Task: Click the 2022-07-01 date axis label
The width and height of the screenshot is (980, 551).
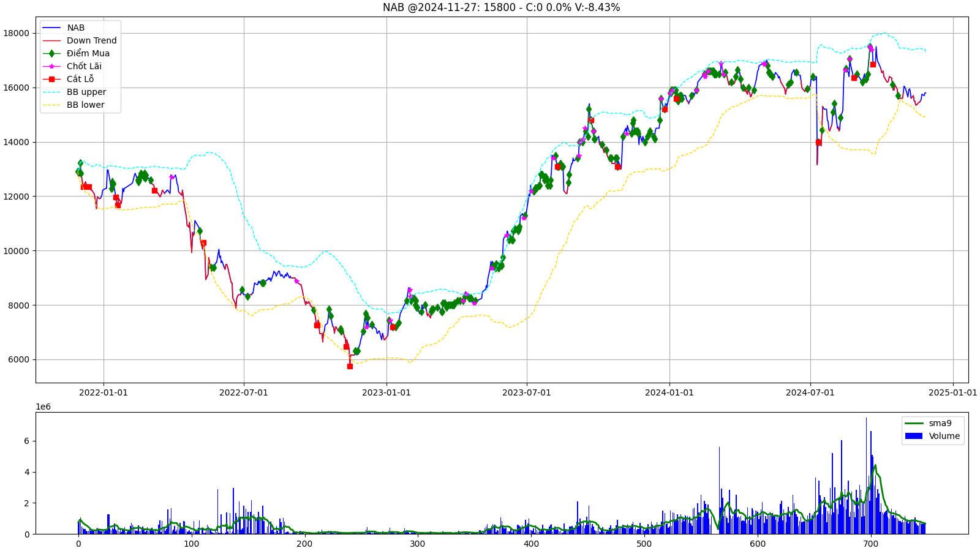Action: (244, 392)
